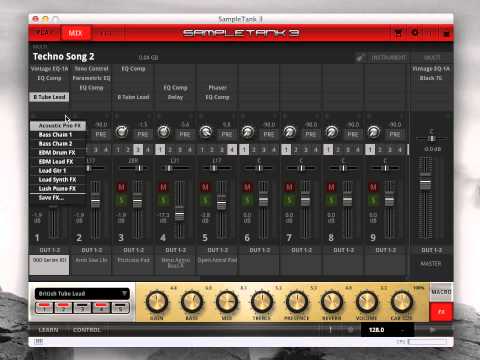The image size is (480, 360).
Task: Mute channel 6
Action: click(x=247, y=187)
